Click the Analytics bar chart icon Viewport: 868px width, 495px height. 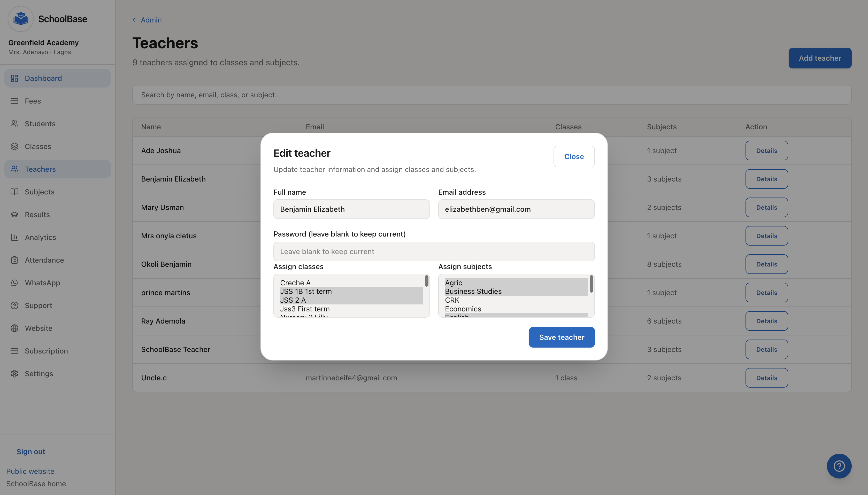[14, 237]
